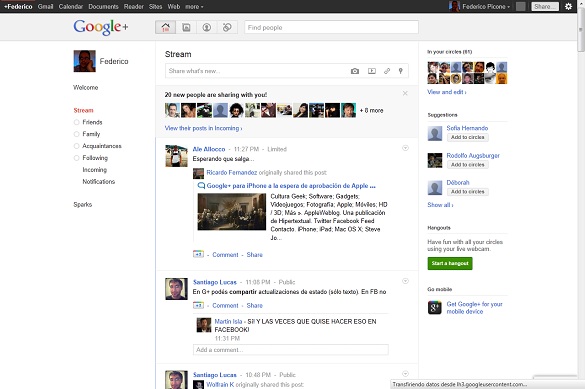Open the Photos icon in navigation
The image size is (585, 389).
click(x=186, y=27)
